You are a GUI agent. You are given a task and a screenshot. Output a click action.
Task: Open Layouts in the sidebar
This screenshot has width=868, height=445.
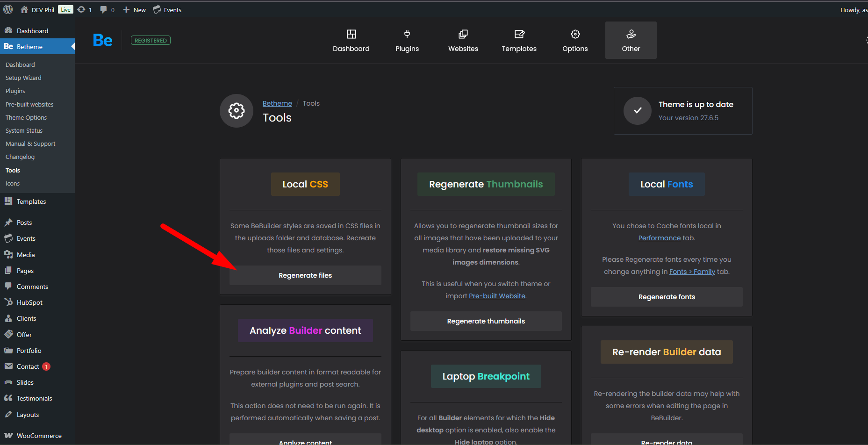coord(37,415)
